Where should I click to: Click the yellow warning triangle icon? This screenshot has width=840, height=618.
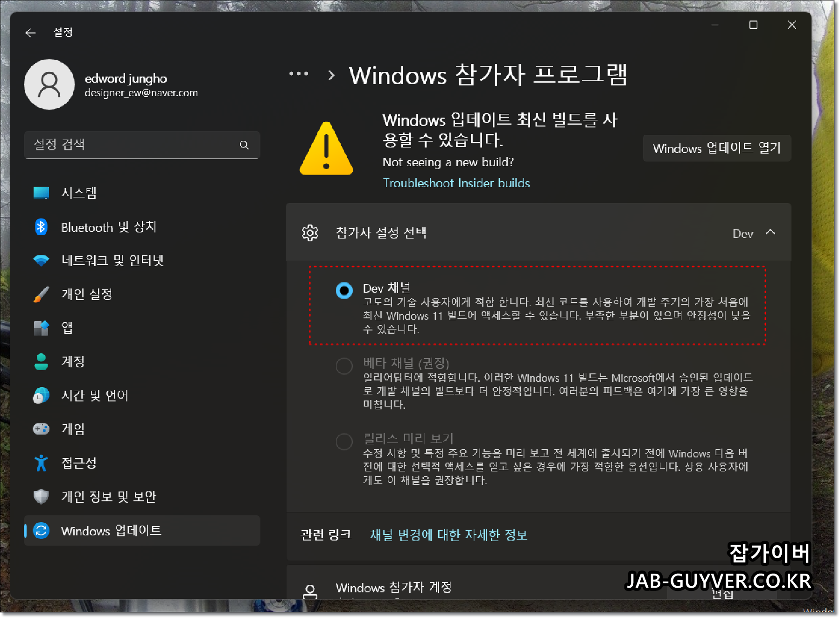tap(326, 149)
